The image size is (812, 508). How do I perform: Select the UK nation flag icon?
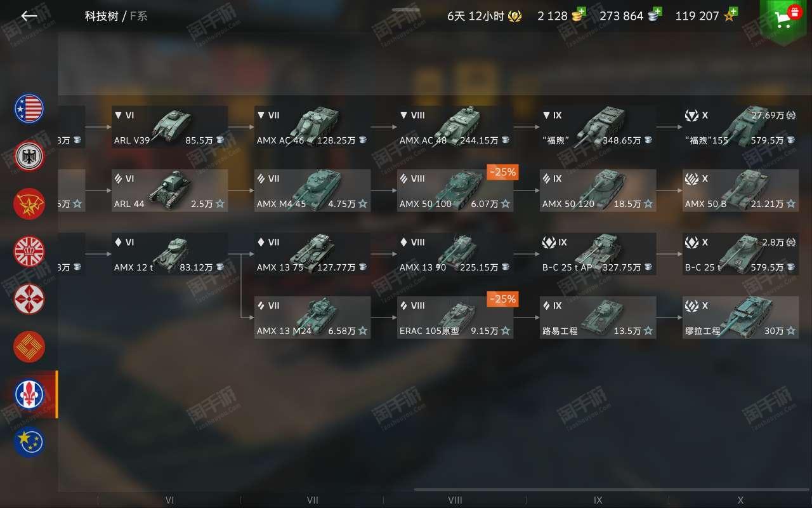pyautogui.click(x=29, y=251)
